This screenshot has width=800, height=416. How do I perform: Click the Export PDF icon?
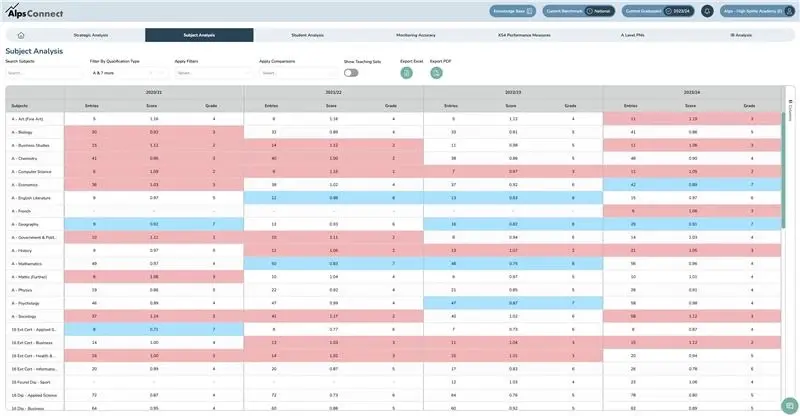436,73
